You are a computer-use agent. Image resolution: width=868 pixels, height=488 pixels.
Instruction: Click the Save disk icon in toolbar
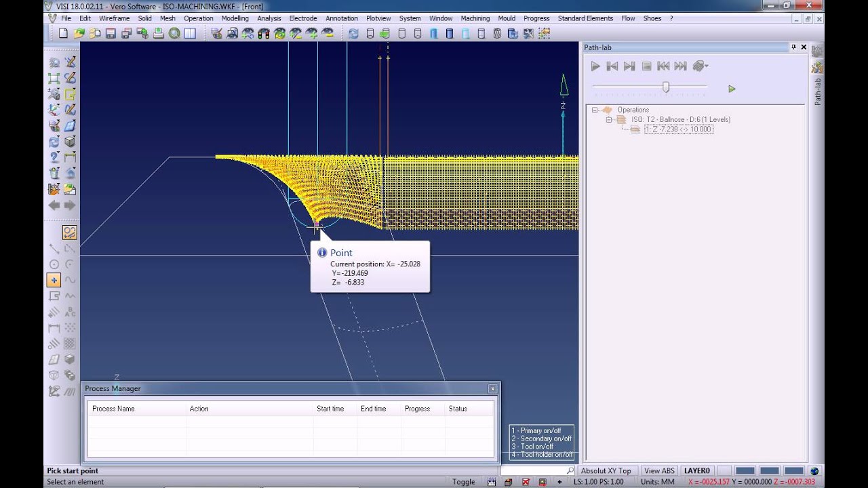point(111,33)
